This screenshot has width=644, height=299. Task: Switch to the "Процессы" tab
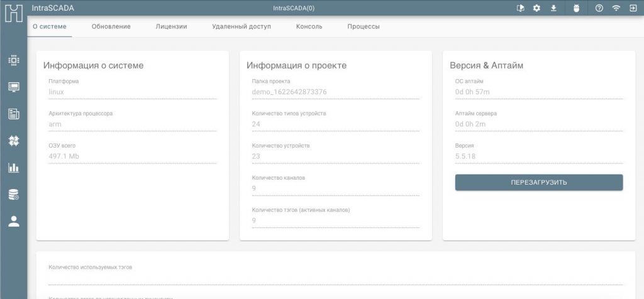[x=364, y=26]
